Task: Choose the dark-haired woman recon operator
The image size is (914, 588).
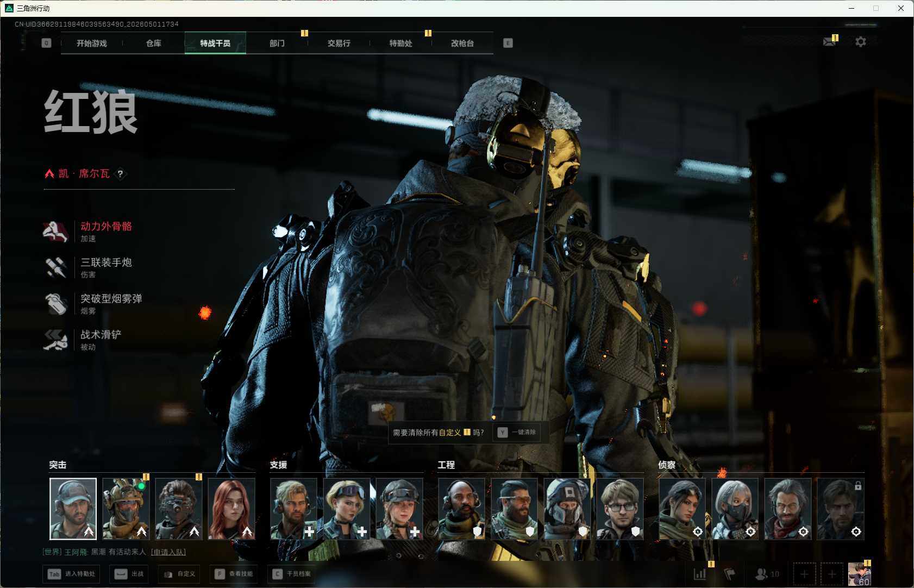Action: pyautogui.click(x=682, y=509)
